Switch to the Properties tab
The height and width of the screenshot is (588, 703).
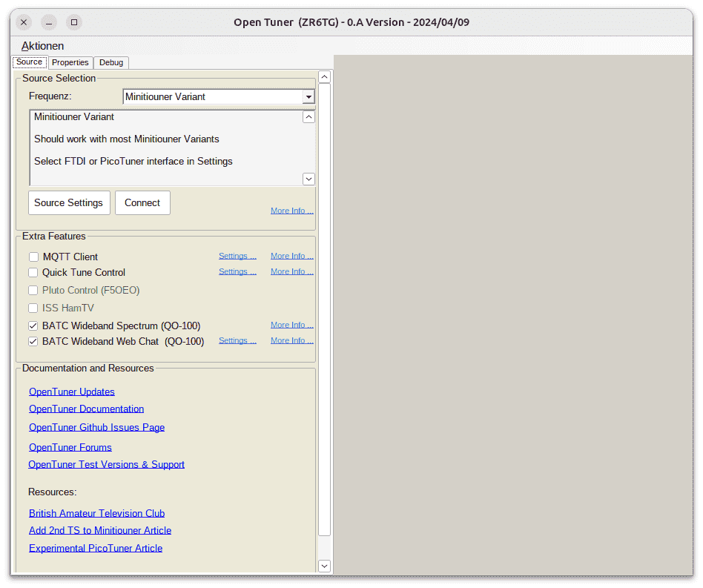tap(70, 62)
